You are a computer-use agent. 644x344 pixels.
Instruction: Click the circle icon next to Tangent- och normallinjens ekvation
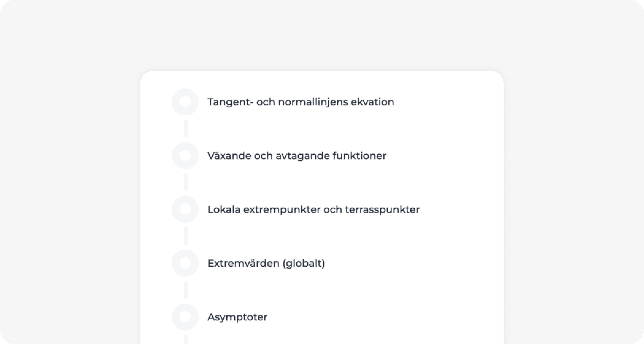pyautogui.click(x=185, y=102)
